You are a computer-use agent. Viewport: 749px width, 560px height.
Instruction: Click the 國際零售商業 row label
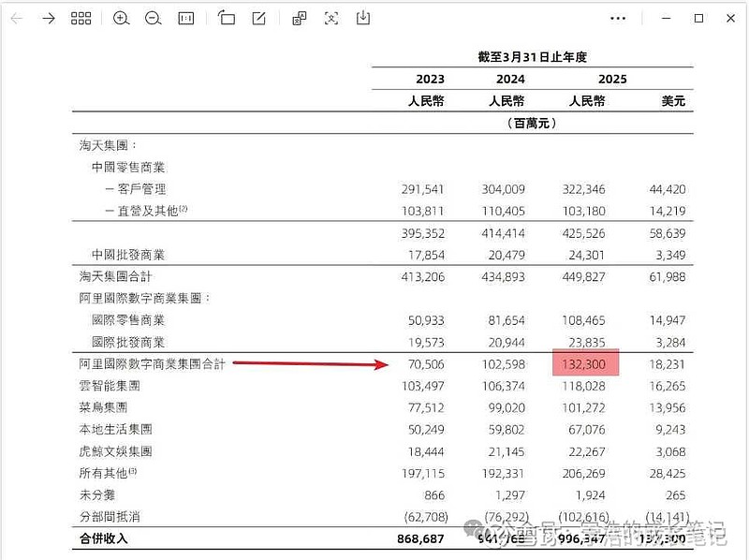[x=128, y=320]
